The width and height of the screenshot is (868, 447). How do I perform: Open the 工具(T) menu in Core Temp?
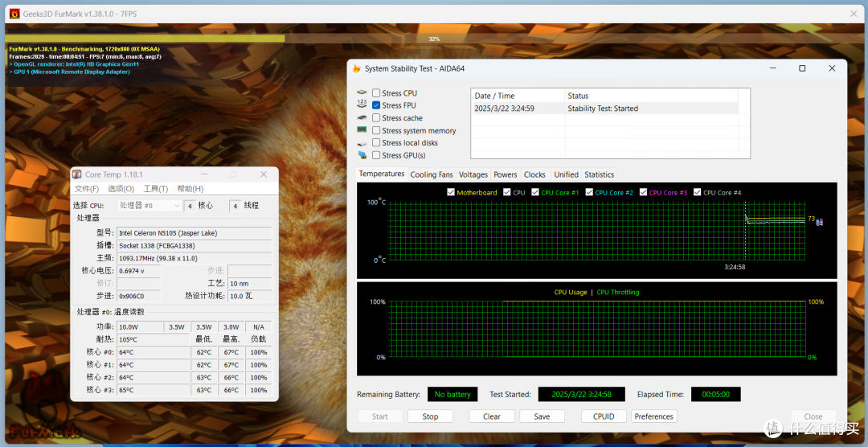pyautogui.click(x=156, y=189)
